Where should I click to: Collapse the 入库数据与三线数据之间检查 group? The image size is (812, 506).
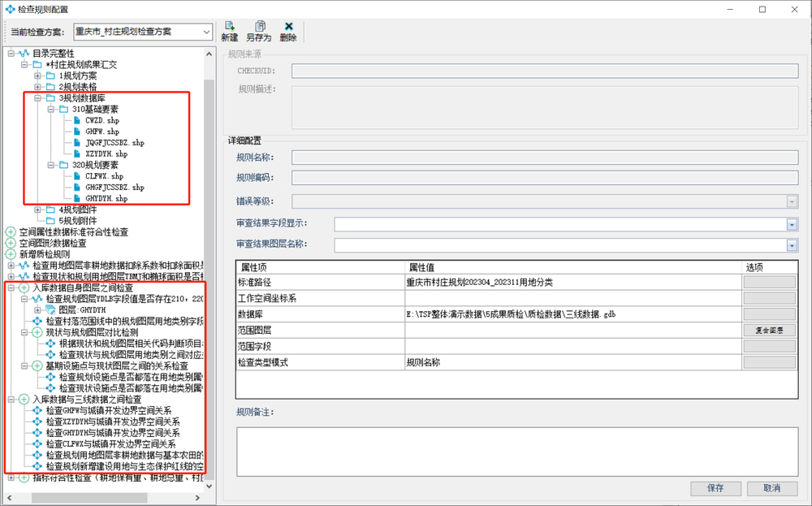click(x=11, y=400)
